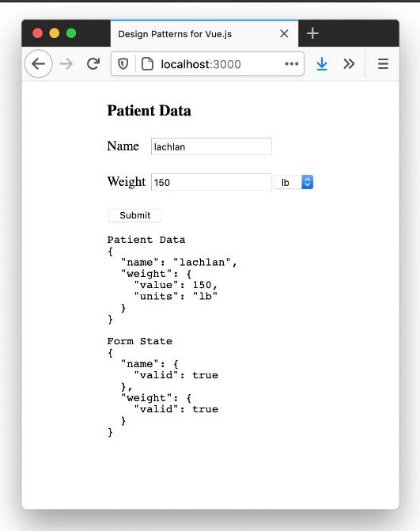
Task: Click the localhost:3000 address bar
Action: 207,63
